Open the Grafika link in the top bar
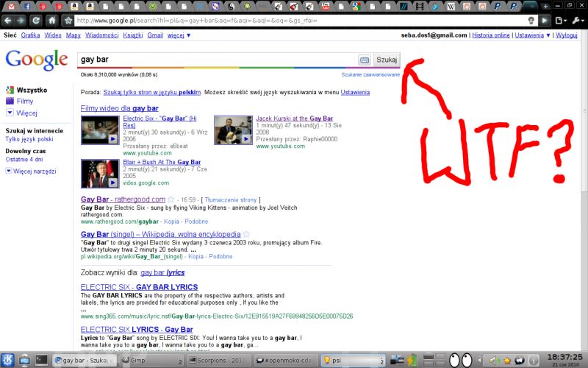Image resolution: width=588 pixels, height=368 pixels. 30,35
